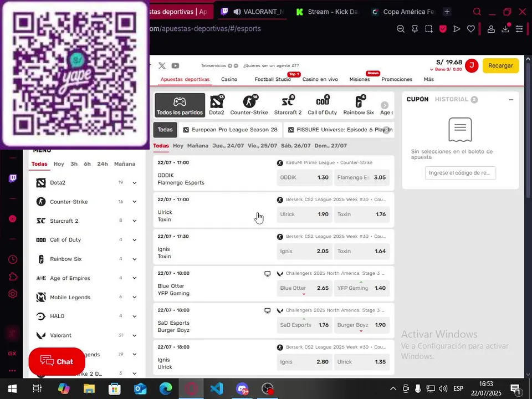Open the Misiones tab
Image resolution: width=532 pixels, height=399 pixels.
[x=359, y=79]
